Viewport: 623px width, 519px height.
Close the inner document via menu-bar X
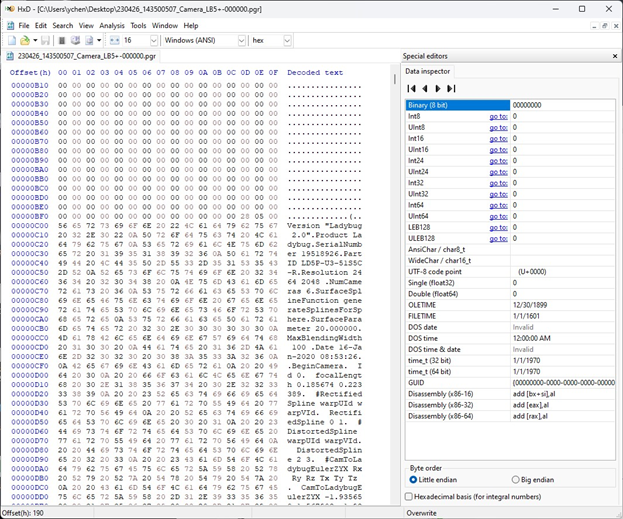click(x=616, y=26)
